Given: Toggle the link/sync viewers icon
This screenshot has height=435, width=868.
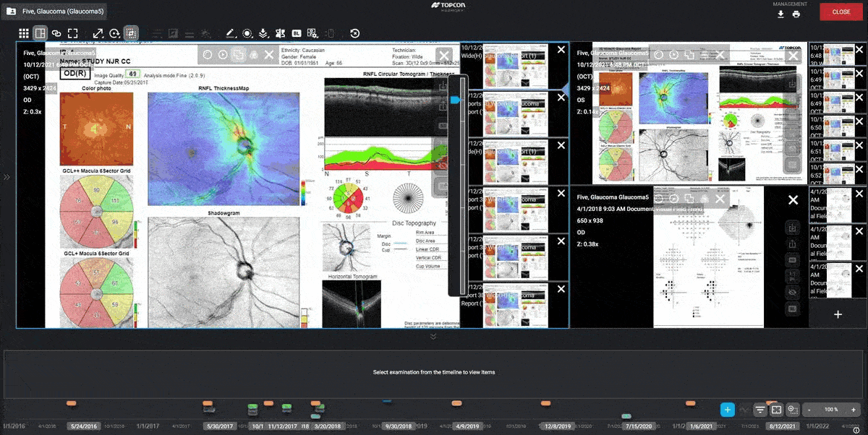Looking at the screenshot, I should 56,33.
